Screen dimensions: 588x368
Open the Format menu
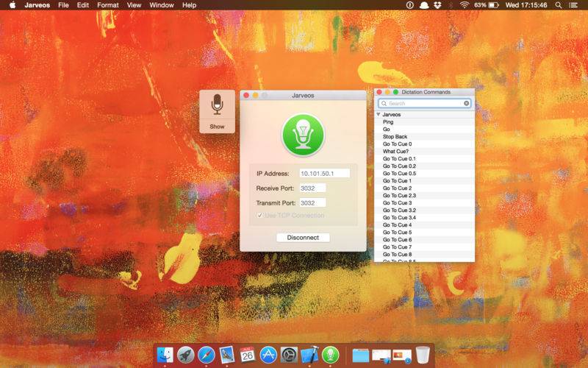pyautogui.click(x=107, y=5)
